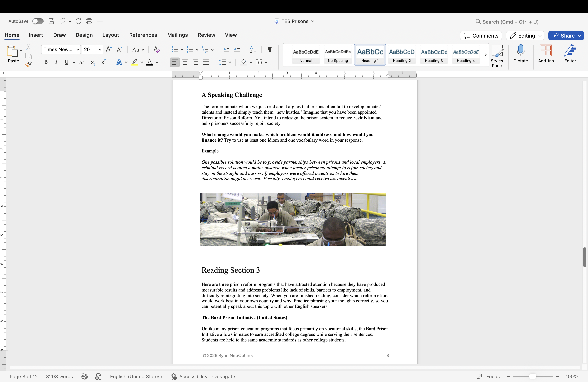Toggle bold formatting
This screenshot has width=588, height=382.
(46, 62)
